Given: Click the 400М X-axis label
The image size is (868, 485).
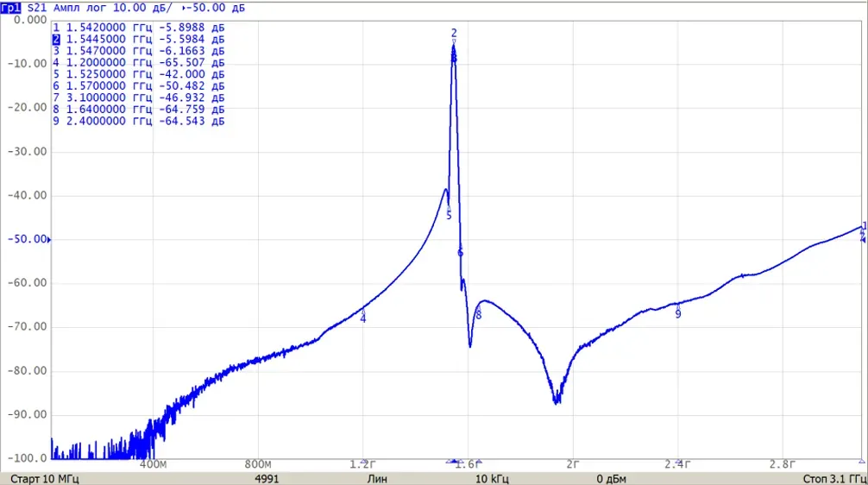Looking at the screenshot, I should tap(154, 464).
